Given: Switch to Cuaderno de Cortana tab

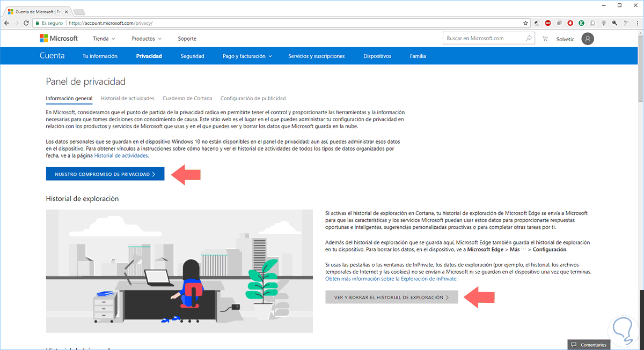Looking at the screenshot, I should [x=187, y=98].
